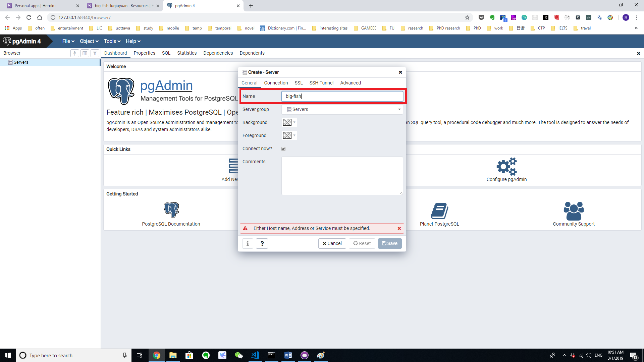
Task: Open the Dependencies panel tab
Action: (218, 53)
